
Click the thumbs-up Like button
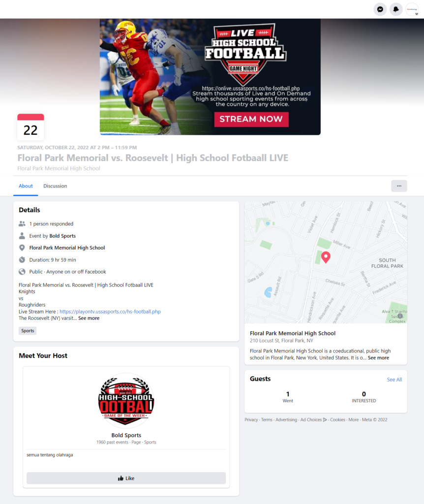pos(126,478)
